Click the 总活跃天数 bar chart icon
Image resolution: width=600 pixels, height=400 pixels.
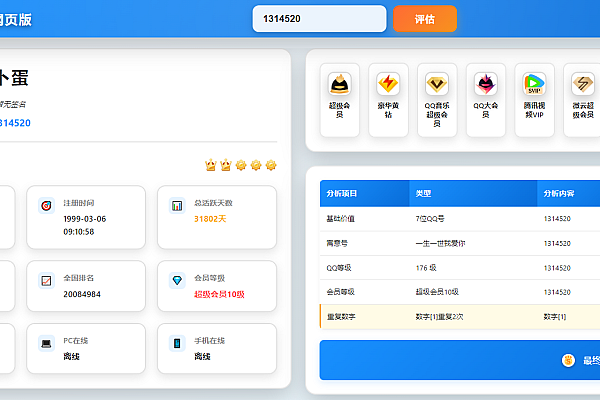point(177,206)
